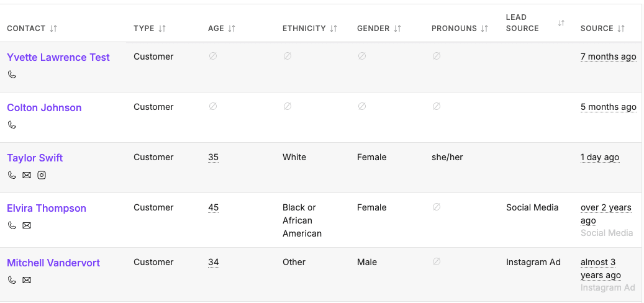Screen dimensions: 644x303
Task: Open Mitchell Vandervort contact page
Action: 53,263
